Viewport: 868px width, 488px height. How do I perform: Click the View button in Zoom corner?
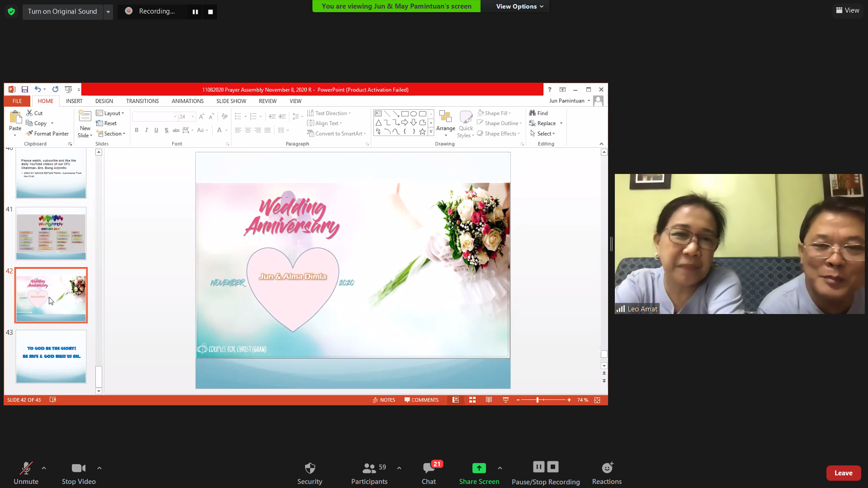tap(848, 10)
